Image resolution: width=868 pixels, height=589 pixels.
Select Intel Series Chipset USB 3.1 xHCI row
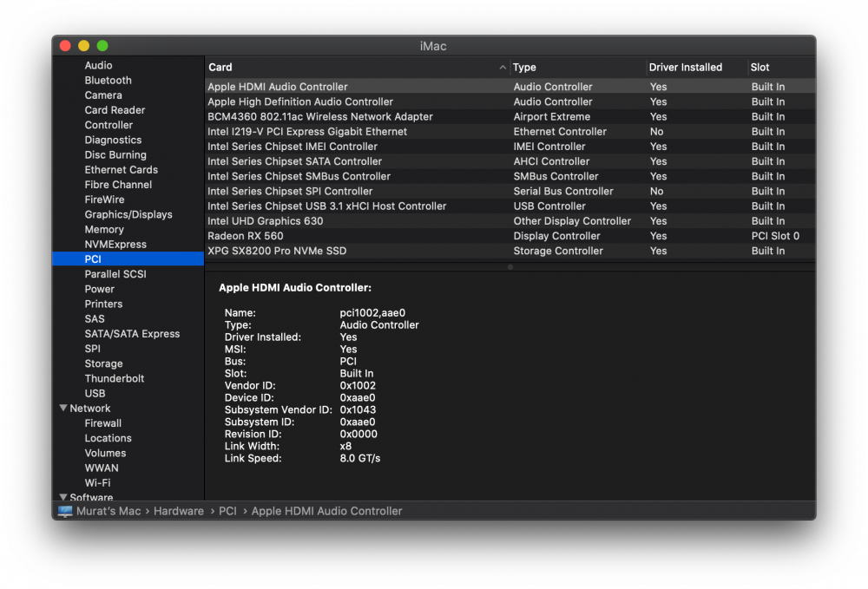[510, 206]
